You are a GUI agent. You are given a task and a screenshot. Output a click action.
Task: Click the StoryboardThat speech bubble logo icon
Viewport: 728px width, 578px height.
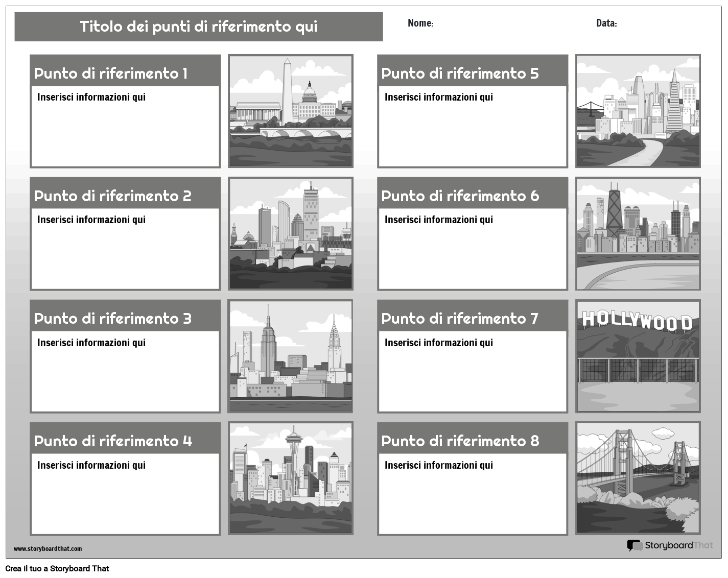tap(635, 546)
